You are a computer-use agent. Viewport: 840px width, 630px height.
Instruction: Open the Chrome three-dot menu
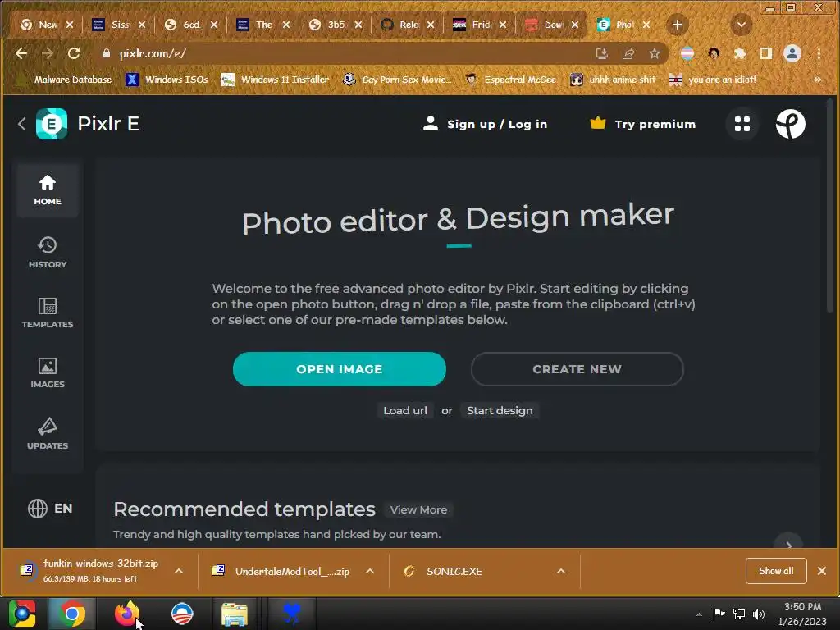(x=819, y=53)
